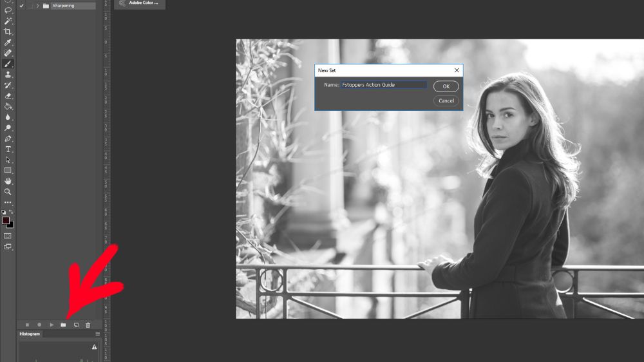Image resolution: width=644 pixels, height=362 pixels.
Task: Select the Lasso tool
Action: [8, 10]
